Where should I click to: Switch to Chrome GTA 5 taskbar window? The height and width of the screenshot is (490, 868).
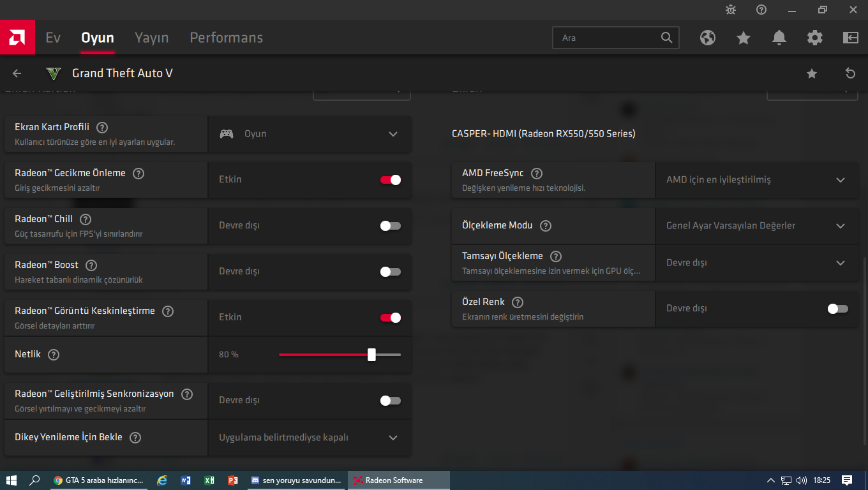click(x=99, y=480)
